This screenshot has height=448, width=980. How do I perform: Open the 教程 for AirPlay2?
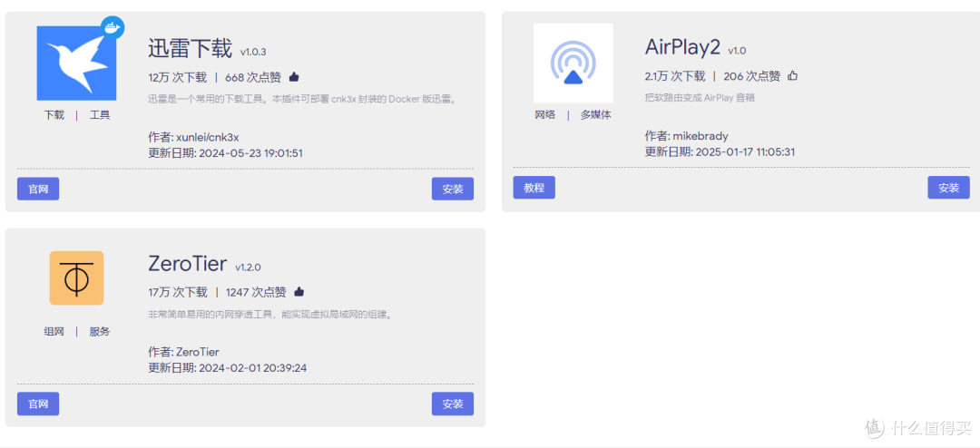coord(534,188)
